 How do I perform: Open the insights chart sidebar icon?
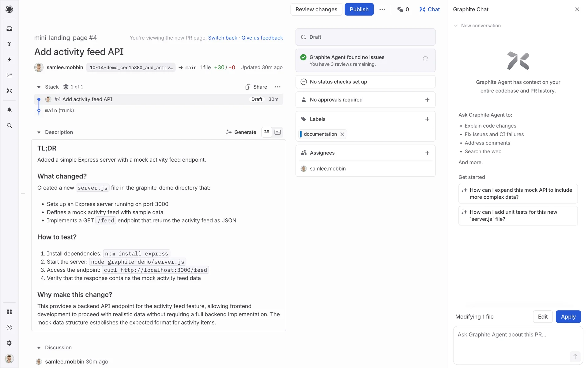pos(9,75)
